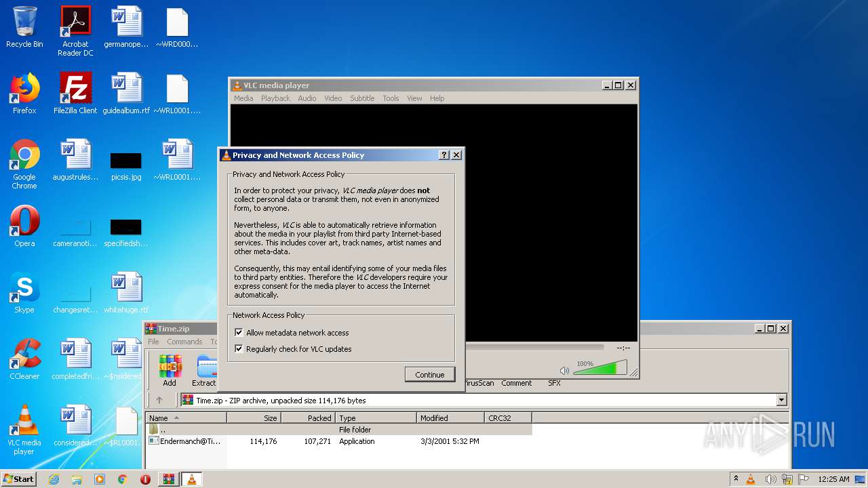868x488 pixels.
Task: Select the specifiedsh desktop file
Action: 126,232
